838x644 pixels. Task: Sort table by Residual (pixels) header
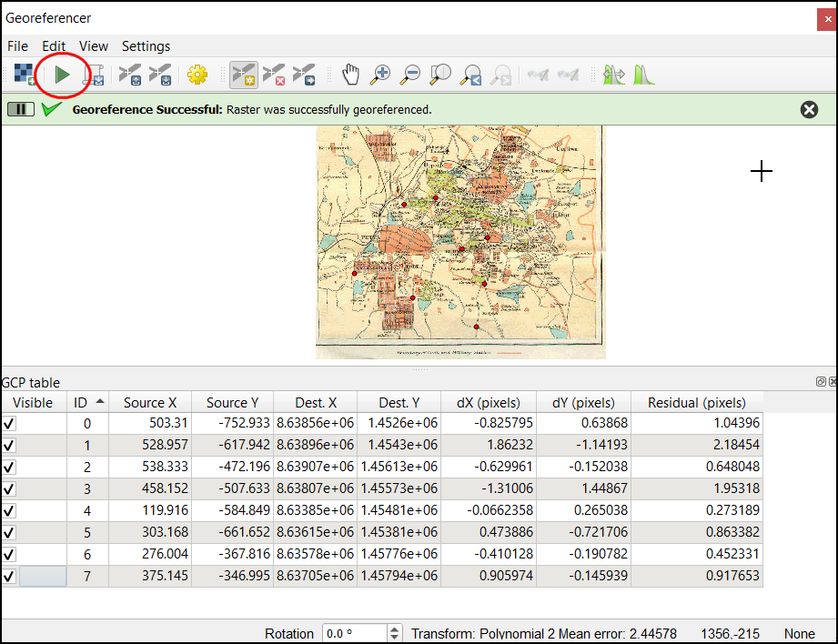pos(697,402)
